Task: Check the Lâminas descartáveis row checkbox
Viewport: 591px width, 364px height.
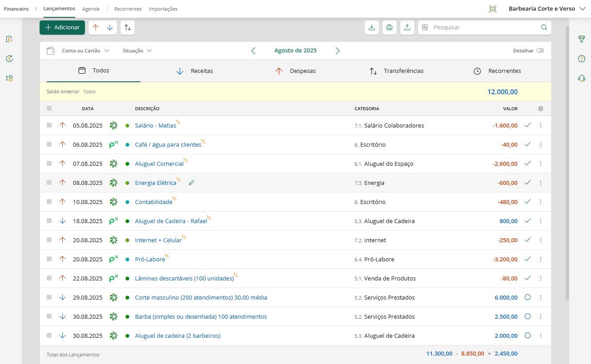Action: point(49,278)
